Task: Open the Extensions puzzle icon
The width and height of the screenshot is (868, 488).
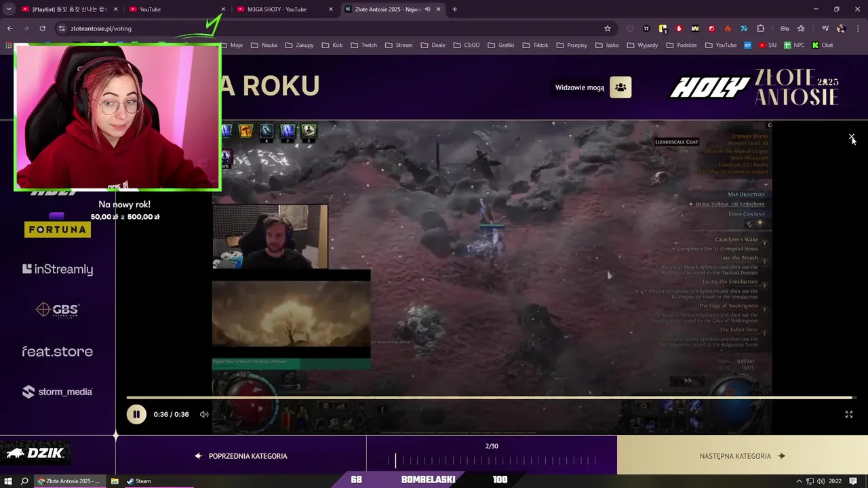Action: click(760, 28)
